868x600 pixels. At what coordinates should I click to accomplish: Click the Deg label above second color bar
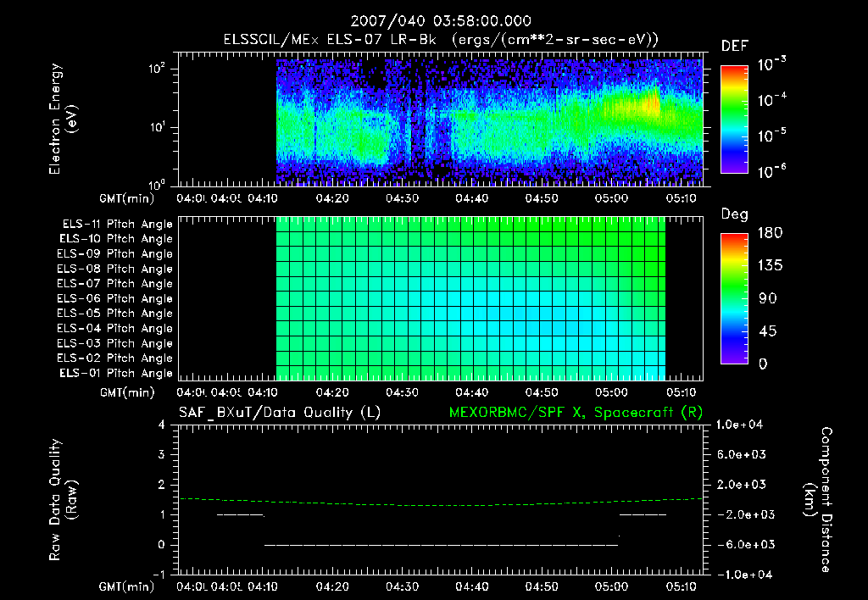735,214
